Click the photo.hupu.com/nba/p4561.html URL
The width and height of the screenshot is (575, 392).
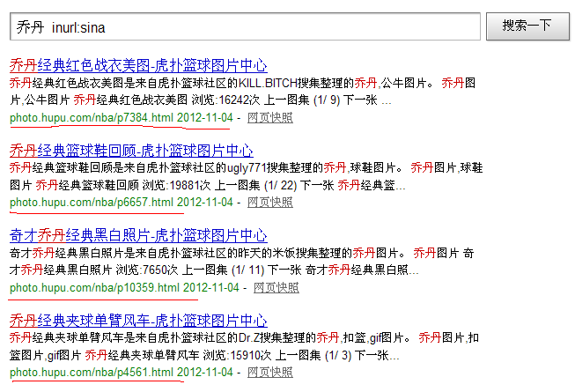(92, 372)
